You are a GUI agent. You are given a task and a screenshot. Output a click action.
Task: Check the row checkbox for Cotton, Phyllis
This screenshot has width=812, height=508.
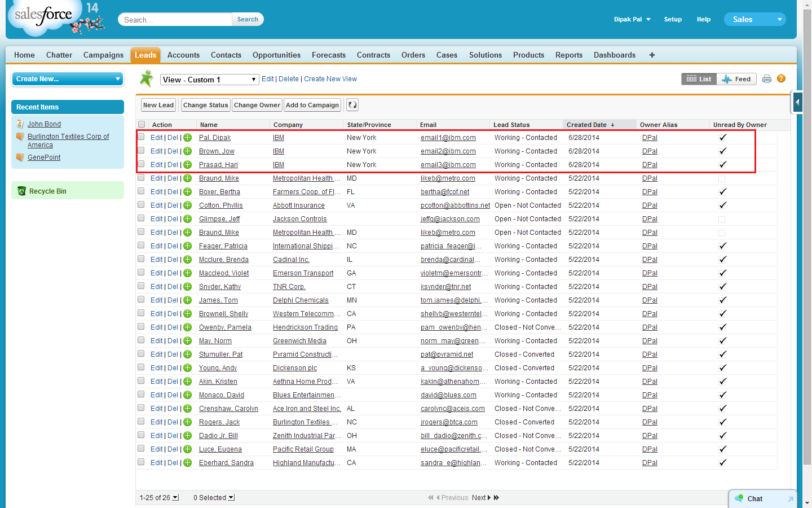[142, 205]
